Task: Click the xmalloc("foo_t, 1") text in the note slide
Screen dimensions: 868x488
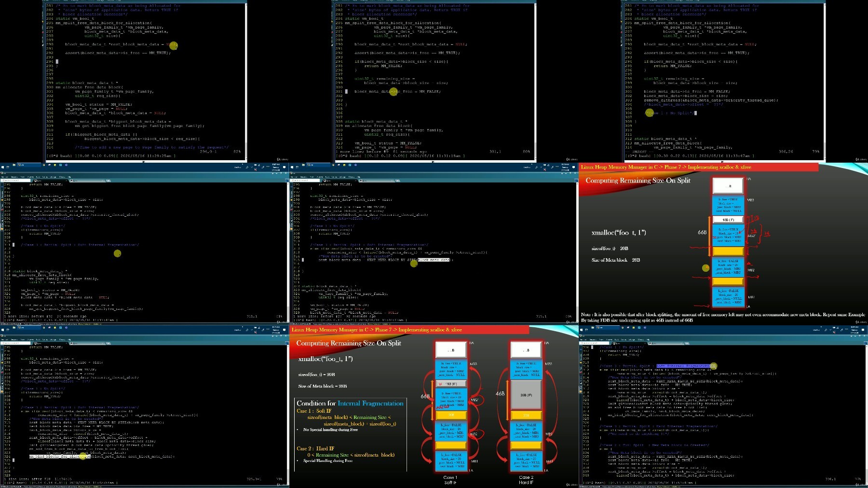Action: pyautogui.click(x=618, y=233)
